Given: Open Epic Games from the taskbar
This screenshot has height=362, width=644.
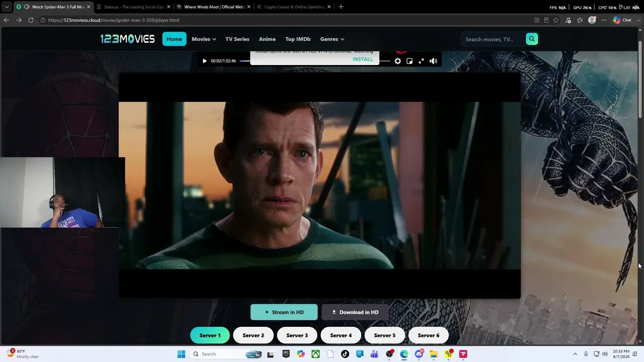Looking at the screenshot, I should tap(286, 354).
